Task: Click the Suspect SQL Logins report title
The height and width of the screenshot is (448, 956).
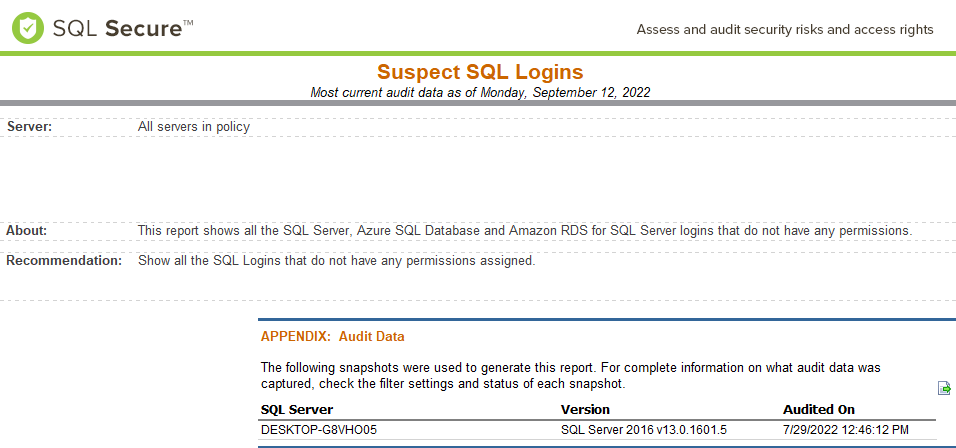Action: point(480,72)
